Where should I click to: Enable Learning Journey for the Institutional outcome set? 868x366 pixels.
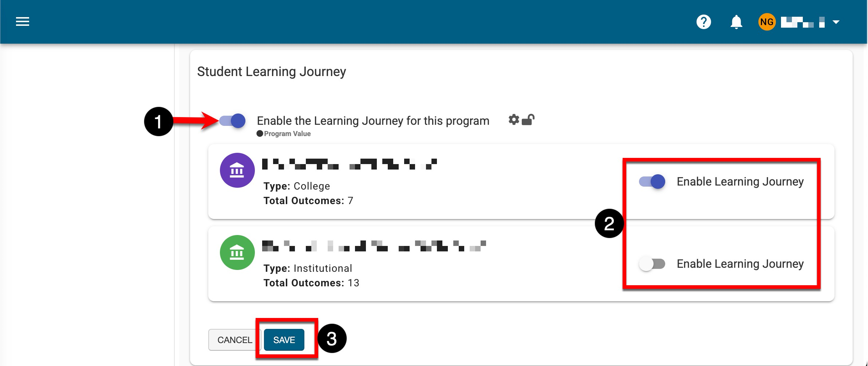point(652,264)
